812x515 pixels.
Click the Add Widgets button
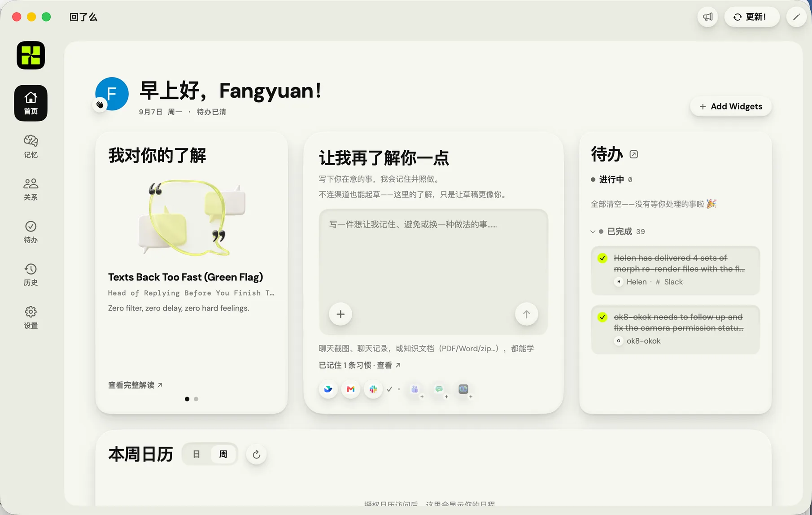point(731,106)
